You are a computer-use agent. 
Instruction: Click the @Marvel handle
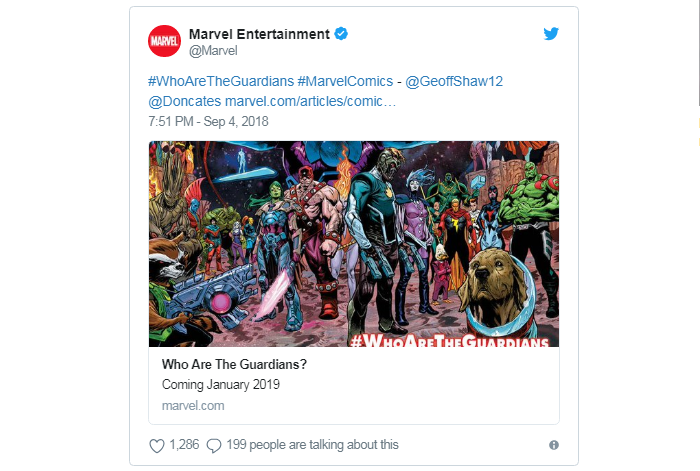[x=214, y=51]
